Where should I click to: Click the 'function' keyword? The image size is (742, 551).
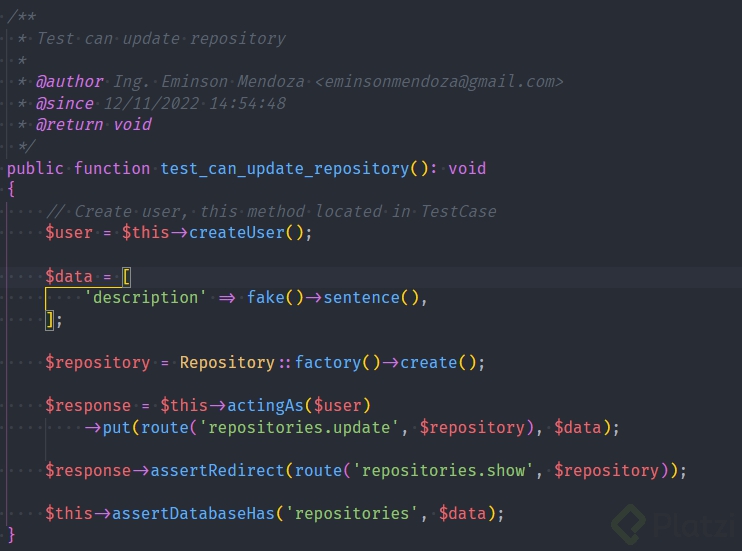point(112,169)
